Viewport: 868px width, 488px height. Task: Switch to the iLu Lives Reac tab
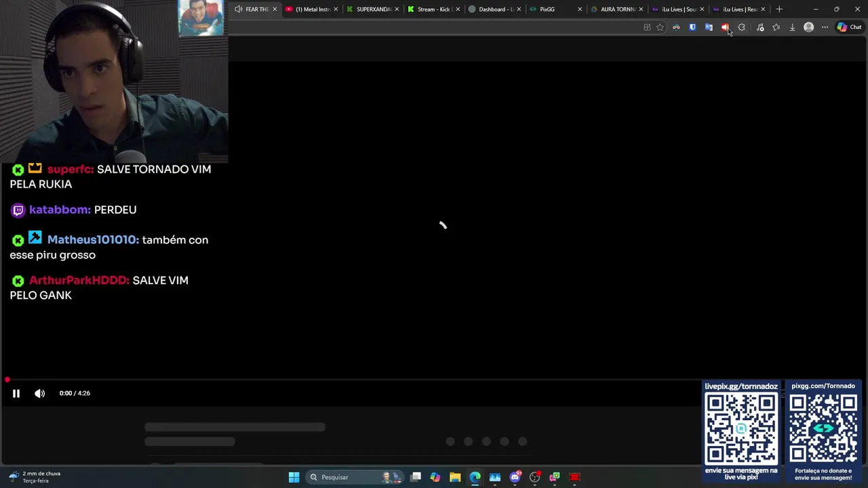[x=740, y=9]
